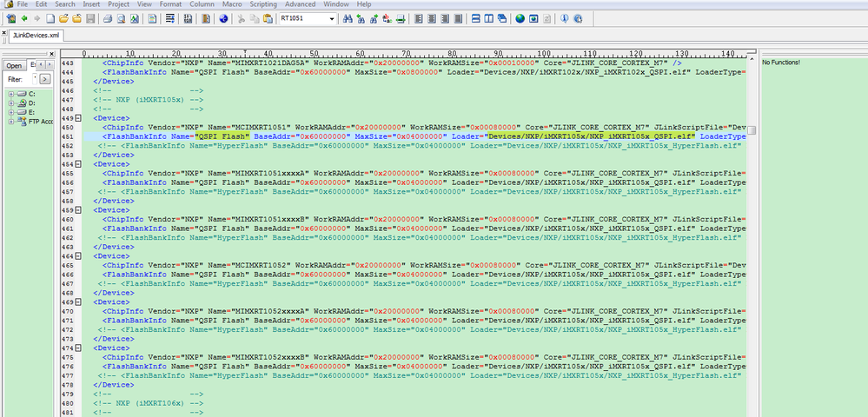Open the Scripting menu
Image resolution: width=868 pixels, height=417 pixels.
coord(263,3)
